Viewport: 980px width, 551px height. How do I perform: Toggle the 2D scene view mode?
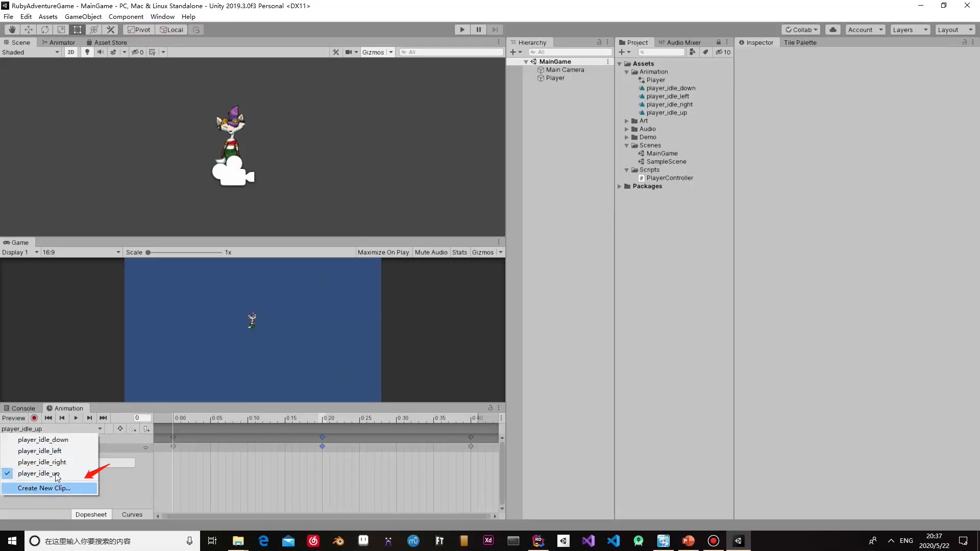(71, 52)
